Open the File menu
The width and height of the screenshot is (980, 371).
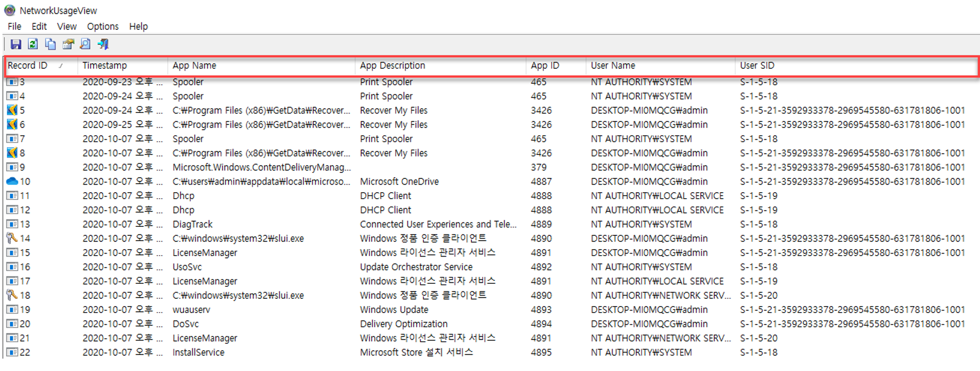[x=14, y=27]
